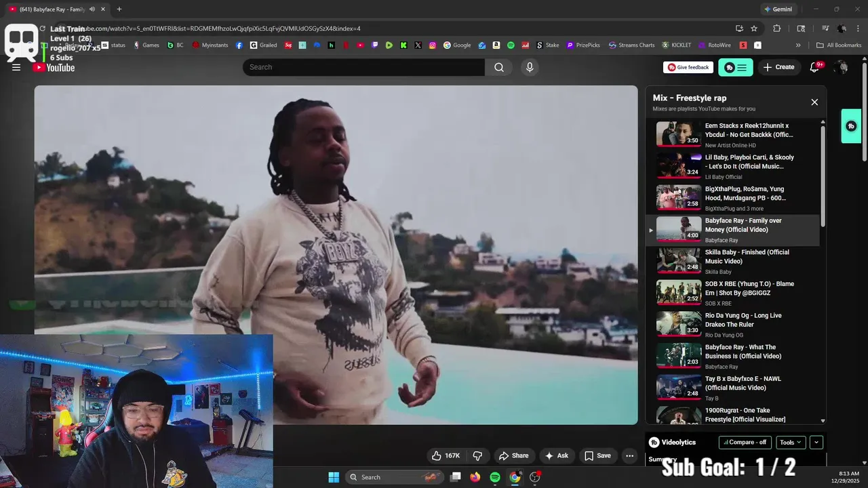Open the Chrome extensions puzzle icon

click(777, 28)
